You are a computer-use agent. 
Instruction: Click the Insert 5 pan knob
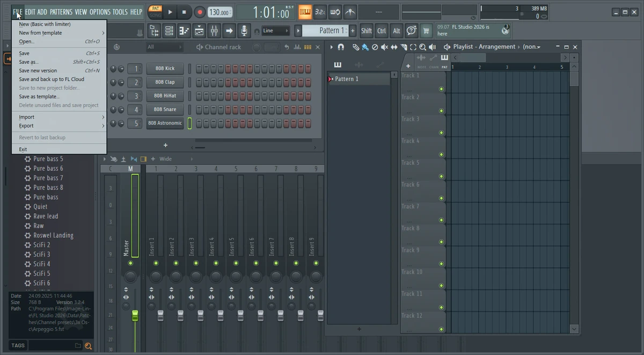[x=236, y=277]
